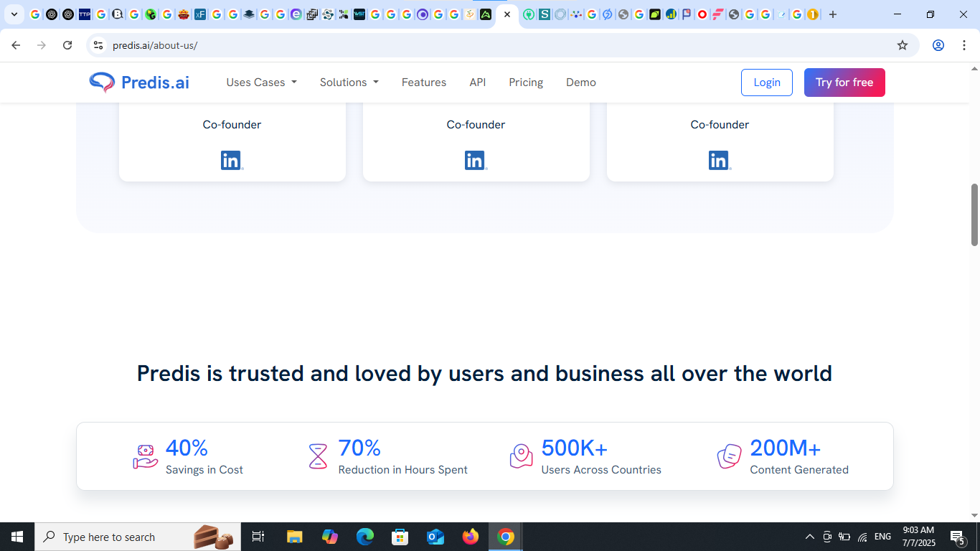Bookmark this page with the star icon
980x551 pixels.
tap(903, 45)
